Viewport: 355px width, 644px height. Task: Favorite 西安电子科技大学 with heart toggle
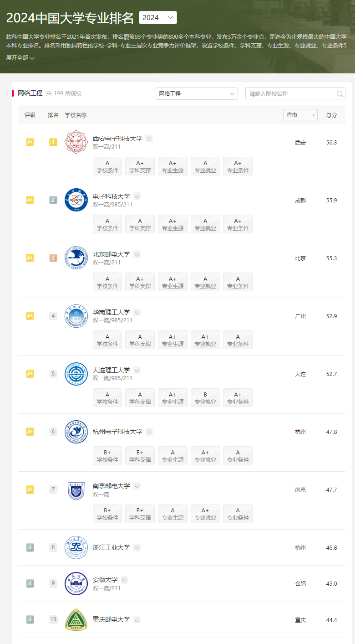click(149, 139)
